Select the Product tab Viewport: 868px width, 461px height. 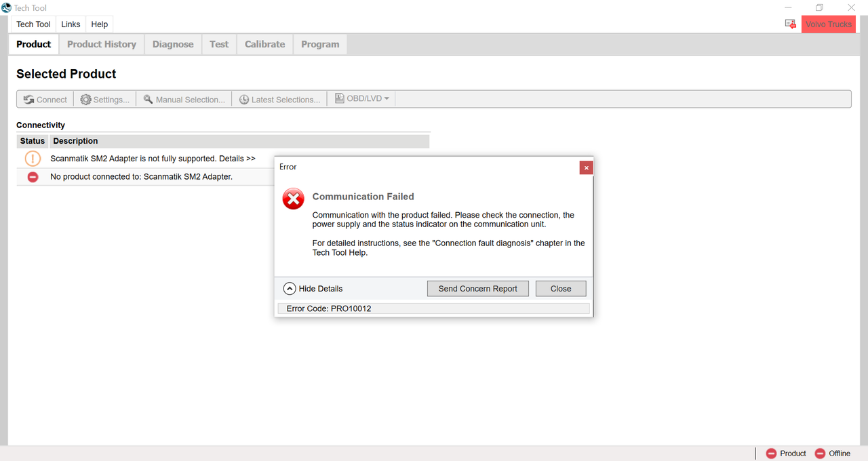click(x=33, y=44)
